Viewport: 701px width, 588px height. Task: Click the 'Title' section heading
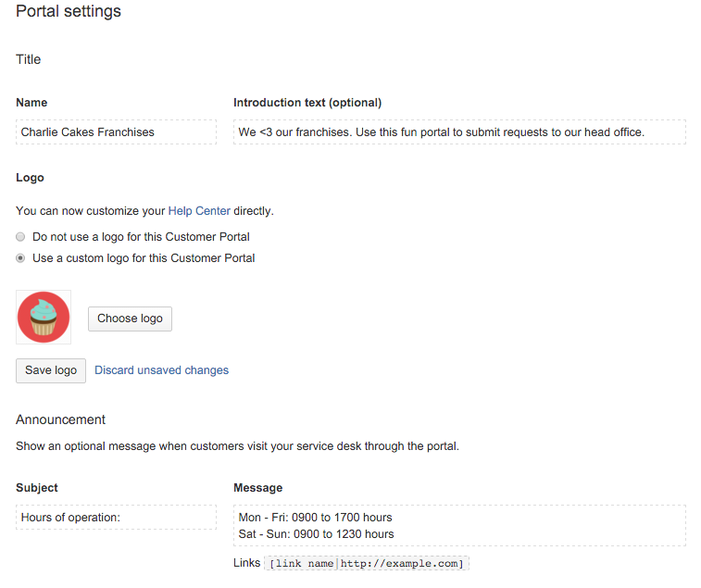point(29,59)
